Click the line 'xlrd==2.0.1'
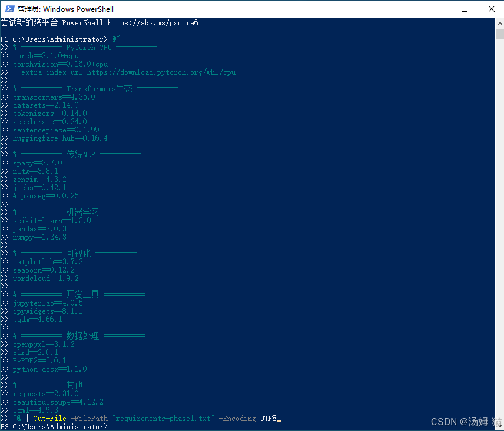This screenshot has width=504, height=431. (35, 353)
